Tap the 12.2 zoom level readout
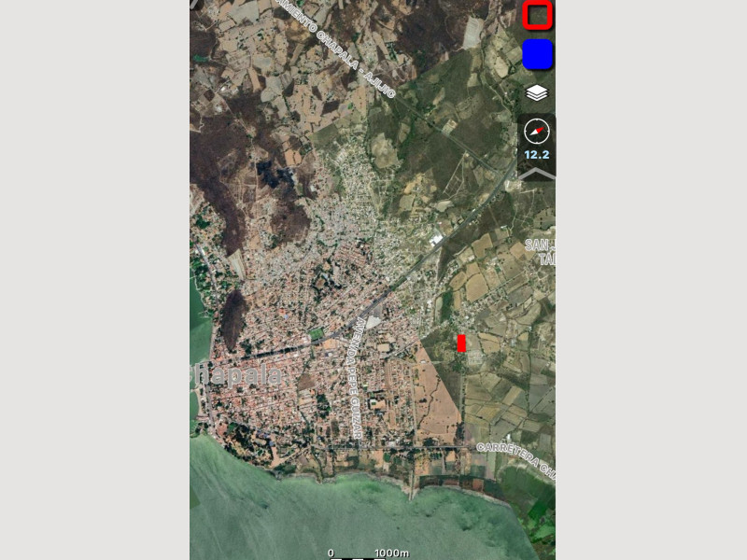This screenshot has width=747, height=560. (x=536, y=155)
